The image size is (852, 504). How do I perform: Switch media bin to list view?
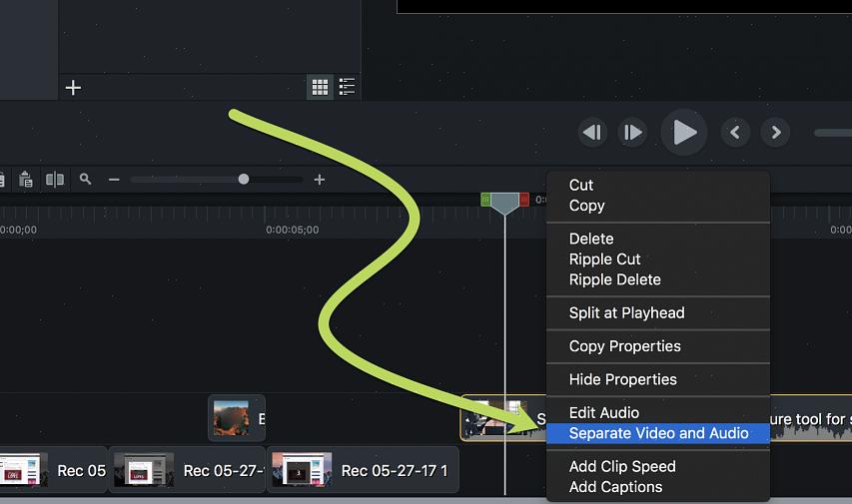347,88
